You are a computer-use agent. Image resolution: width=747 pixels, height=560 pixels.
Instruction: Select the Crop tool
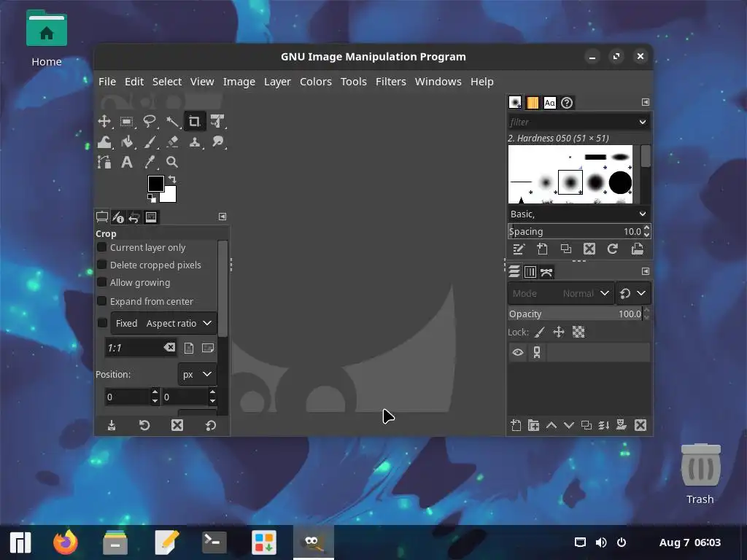194,122
